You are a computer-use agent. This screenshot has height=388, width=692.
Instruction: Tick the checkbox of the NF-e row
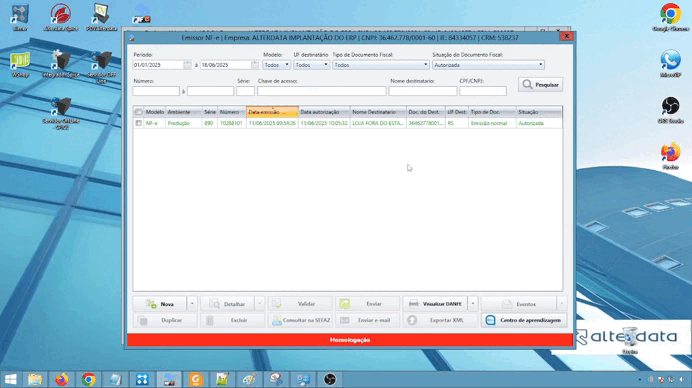[139, 123]
